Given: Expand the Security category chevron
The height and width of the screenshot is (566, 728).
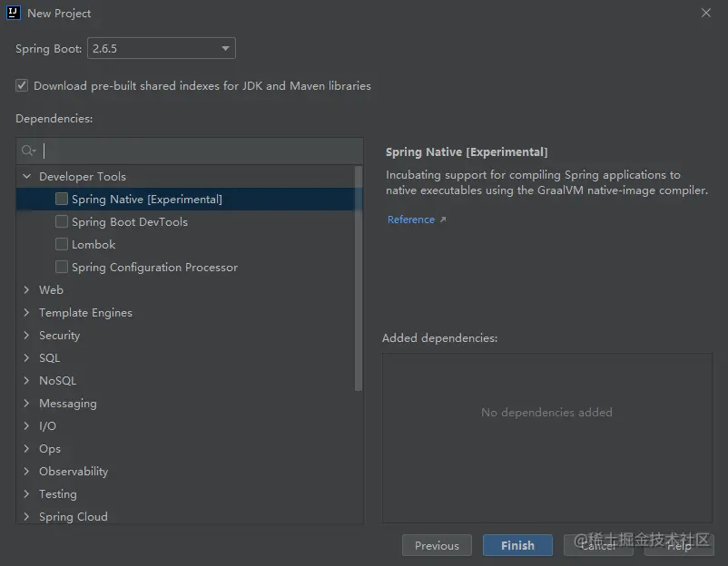Looking at the screenshot, I should click(x=27, y=335).
